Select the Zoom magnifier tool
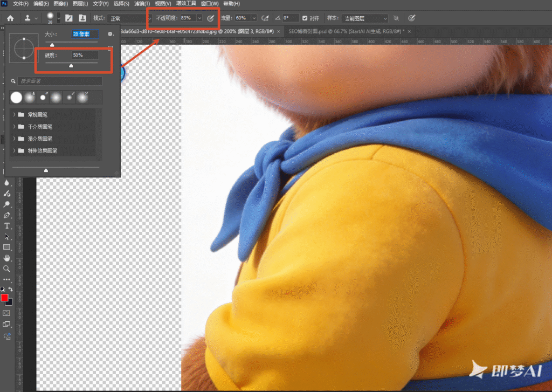Viewport: 552px width, 392px height. tap(6, 269)
